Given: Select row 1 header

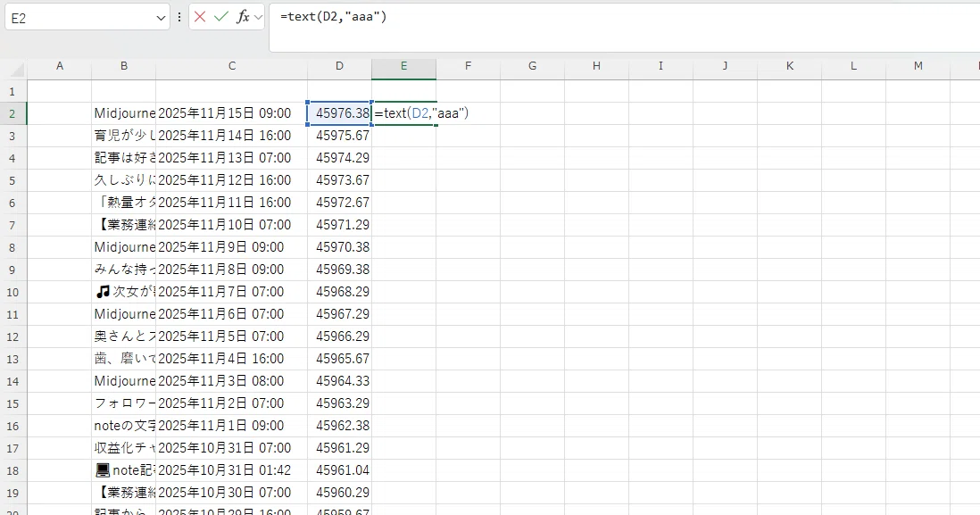Looking at the screenshot, I should tap(13, 91).
